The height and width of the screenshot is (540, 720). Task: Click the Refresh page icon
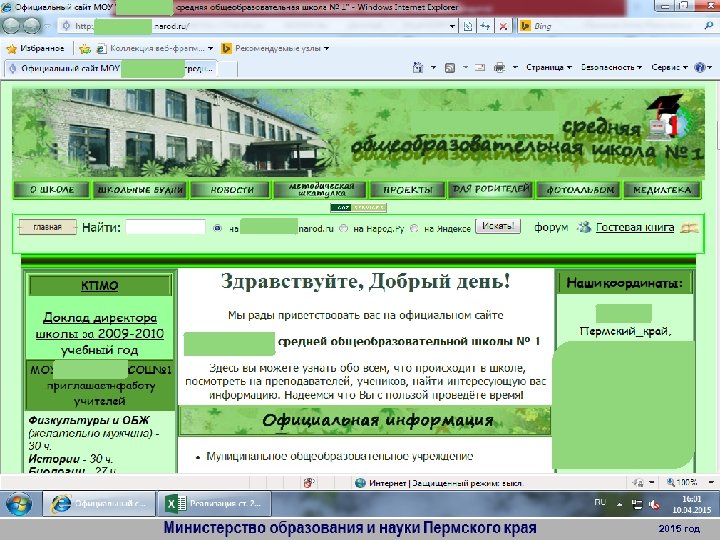[x=485, y=26]
